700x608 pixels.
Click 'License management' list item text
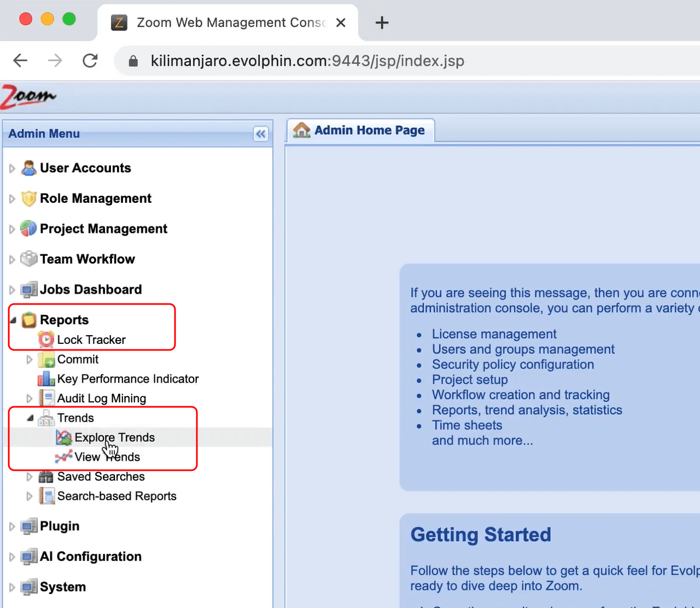pyautogui.click(x=494, y=334)
